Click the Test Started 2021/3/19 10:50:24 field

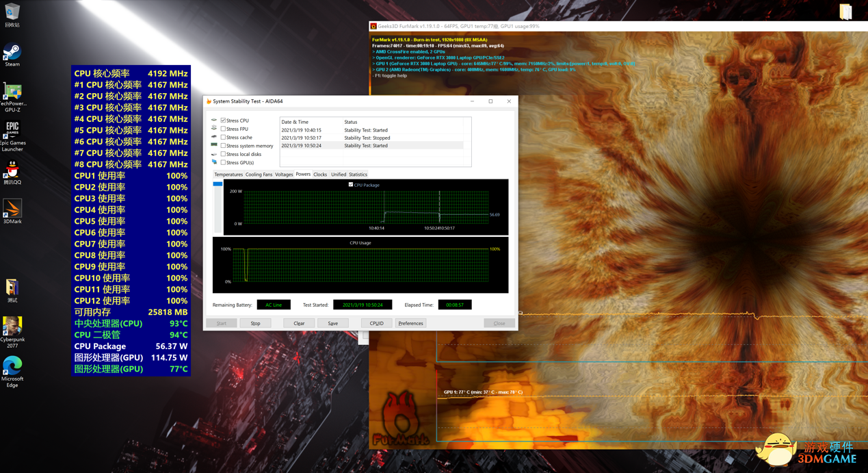pyautogui.click(x=363, y=305)
